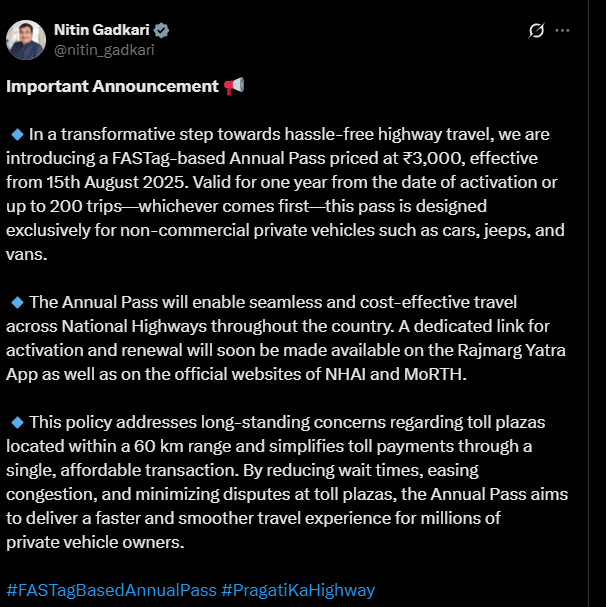Click the diamond bullet before "This policy addresses"
The height and width of the screenshot is (607, 606).
(x=17, y=422)
